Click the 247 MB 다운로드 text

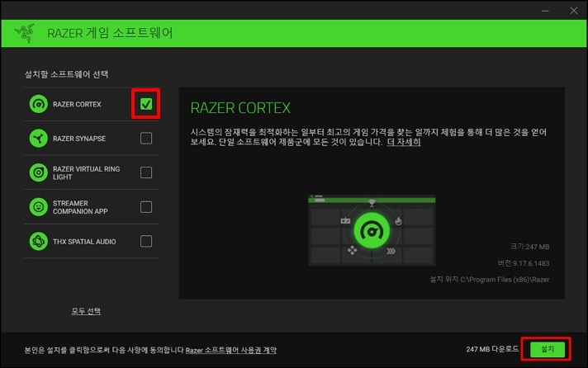click(x=492, y=349)
